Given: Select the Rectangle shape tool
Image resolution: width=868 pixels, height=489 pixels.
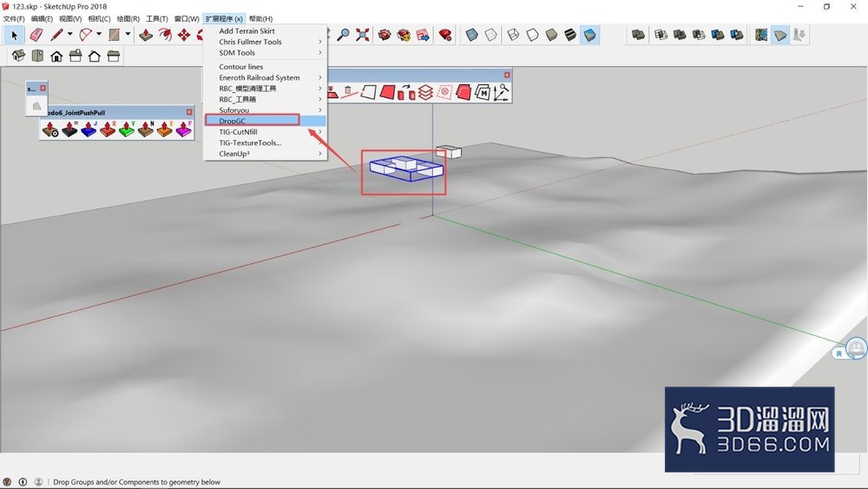Looking at the screenshot, I should 115,35.
